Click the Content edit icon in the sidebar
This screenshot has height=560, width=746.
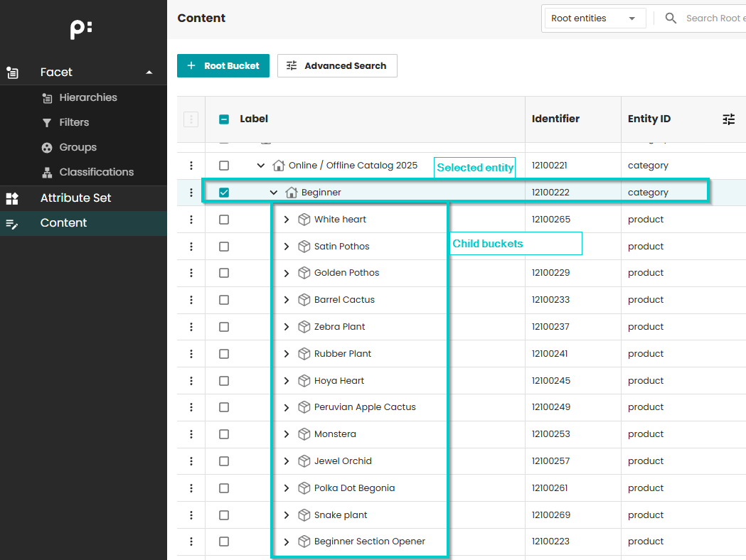click(x=12, y=223)
